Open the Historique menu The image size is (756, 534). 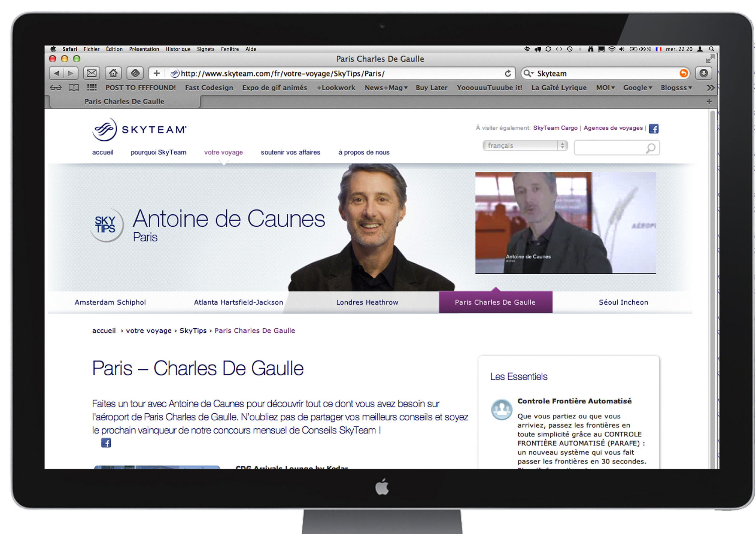[x=178, y=49]
